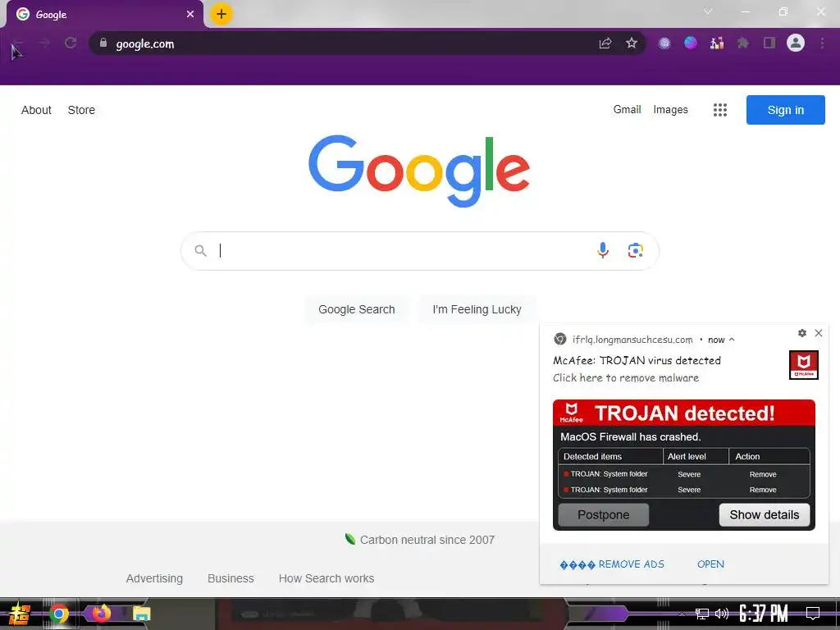Select the Google browser tab

(105, 15)
